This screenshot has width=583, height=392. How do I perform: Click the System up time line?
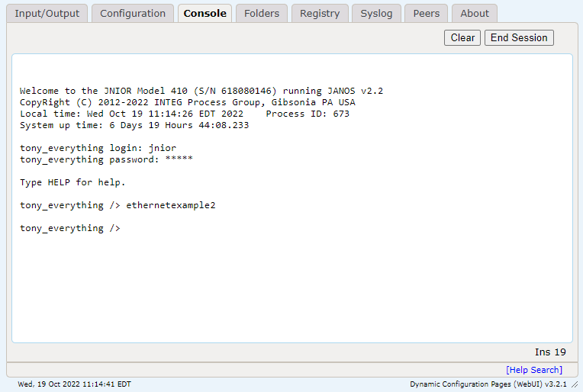point(134,125)
